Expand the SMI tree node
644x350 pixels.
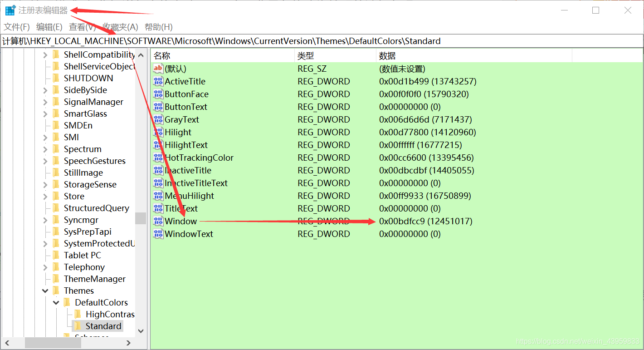pos(45,138)
